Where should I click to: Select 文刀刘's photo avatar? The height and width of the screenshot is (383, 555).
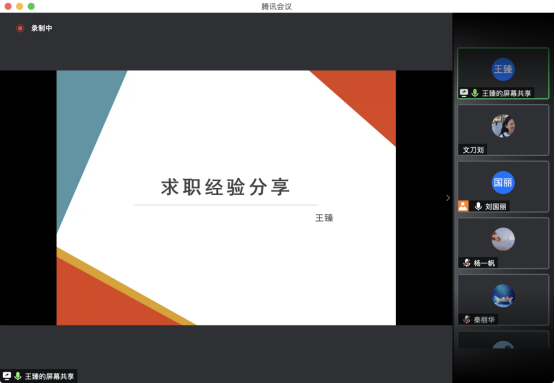point(503,126)
